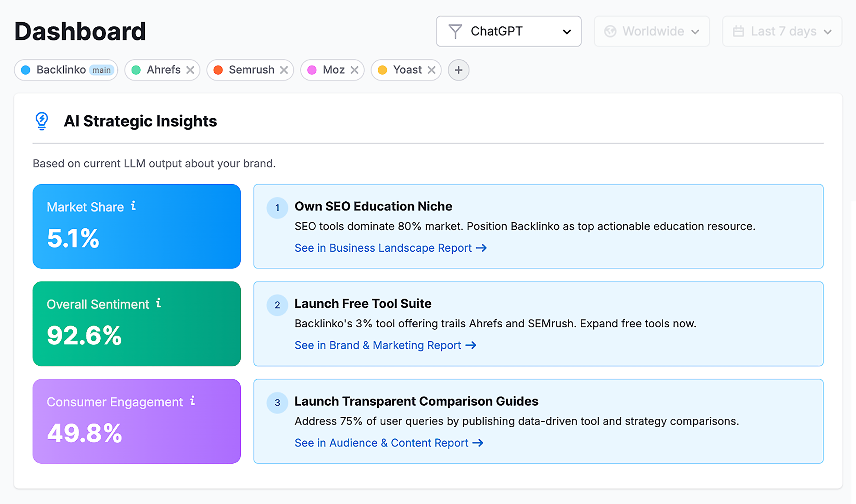Image resolution: width=856 pixels, height=504 pixels.
Task: Click the Dashboard page title
Action: click(x=80, y=31)
